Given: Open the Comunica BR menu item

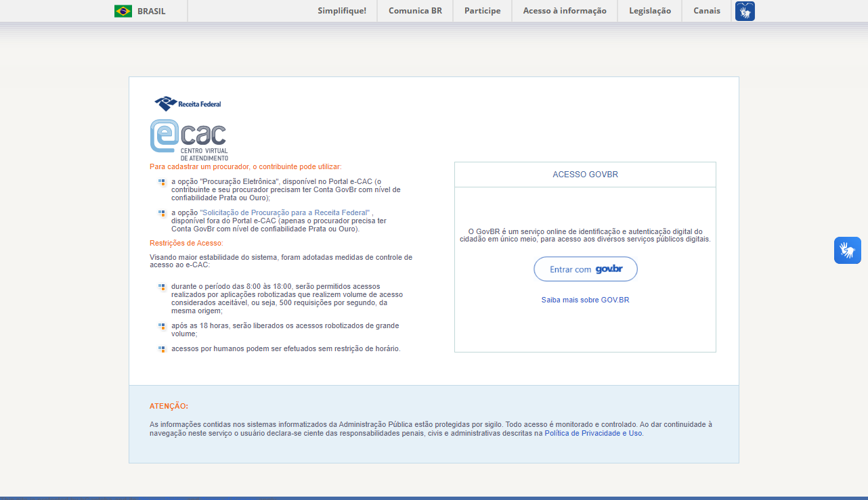Looking at the screenshot, I should [x=415, y=11].
